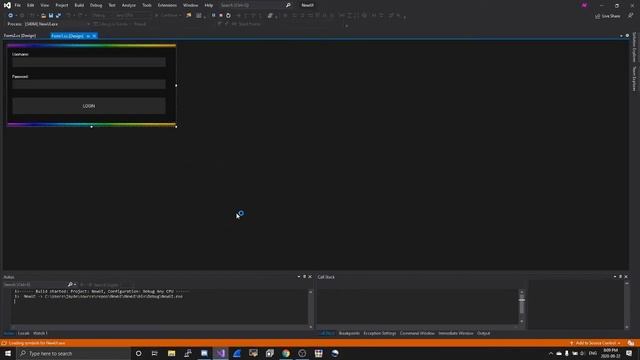Open the Extensions menu
640x360 pixels.
(167, 5)
